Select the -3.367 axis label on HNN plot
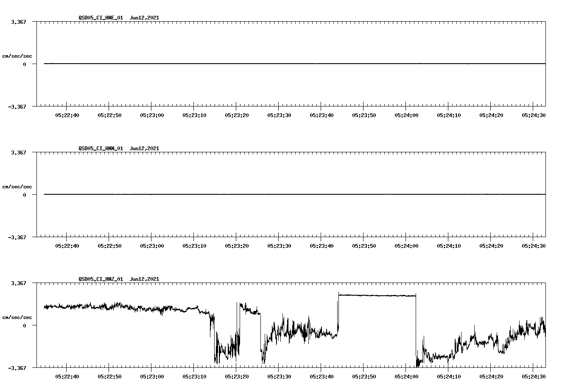 tap(17, 237)
